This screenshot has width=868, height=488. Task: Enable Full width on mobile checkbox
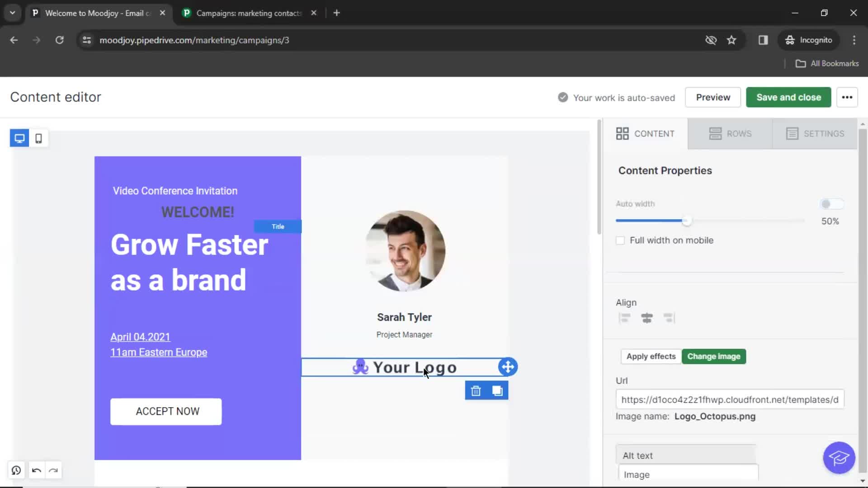pyautogui.click(x=620, y=240)
